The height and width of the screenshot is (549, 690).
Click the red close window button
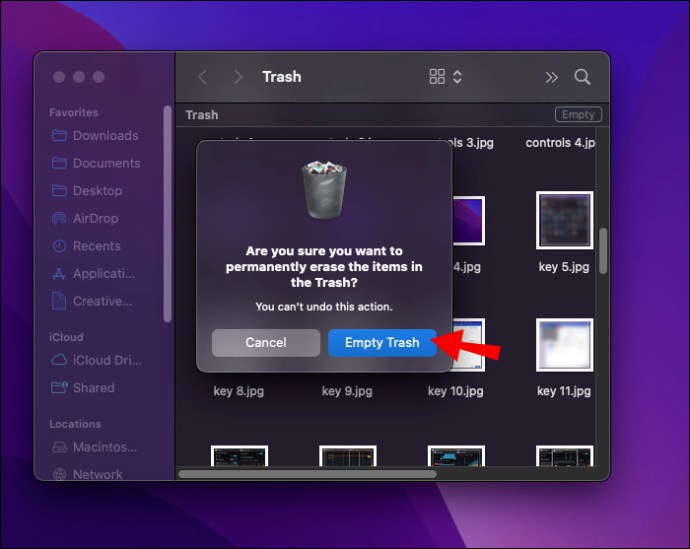click(59, 77)
